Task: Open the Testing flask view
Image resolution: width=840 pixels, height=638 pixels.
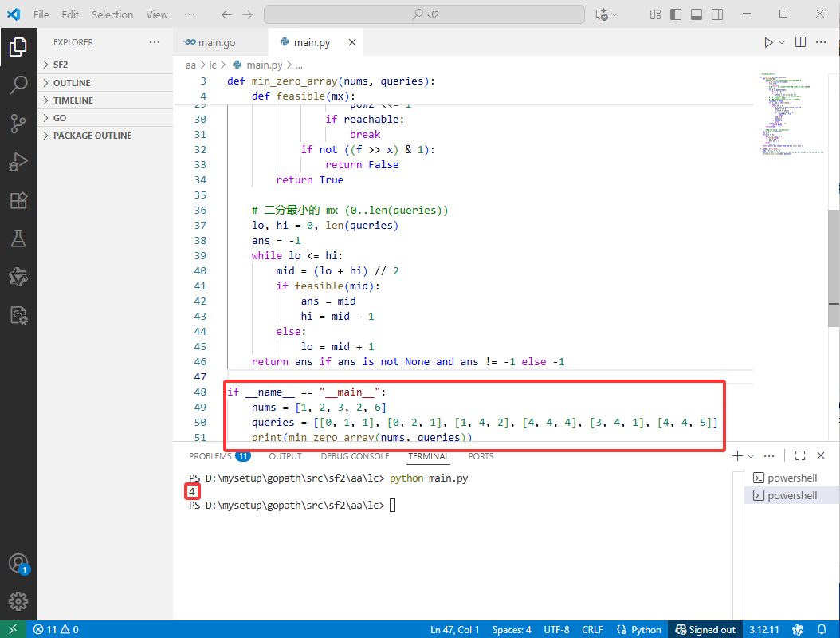Action: 18,238
